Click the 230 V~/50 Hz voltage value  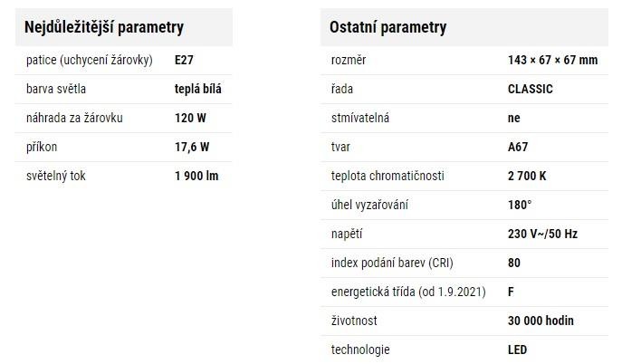click(542, 234)
